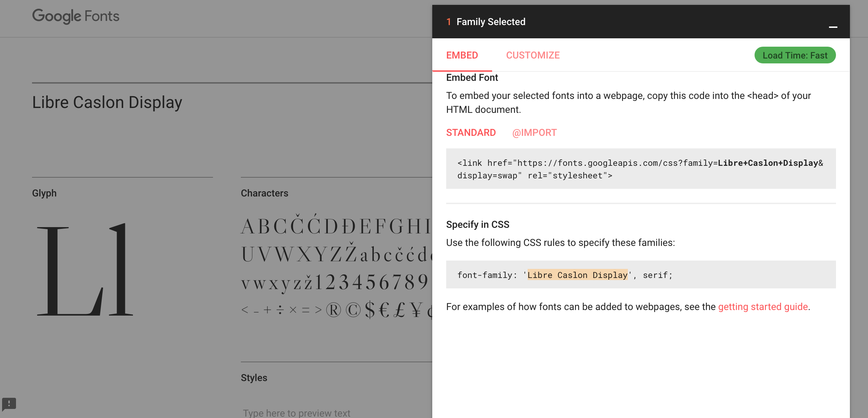Image resolution: width=868 pixels, height=418 pixels.
Task: Click the Characters heading
Action: (x=265, y=193)
